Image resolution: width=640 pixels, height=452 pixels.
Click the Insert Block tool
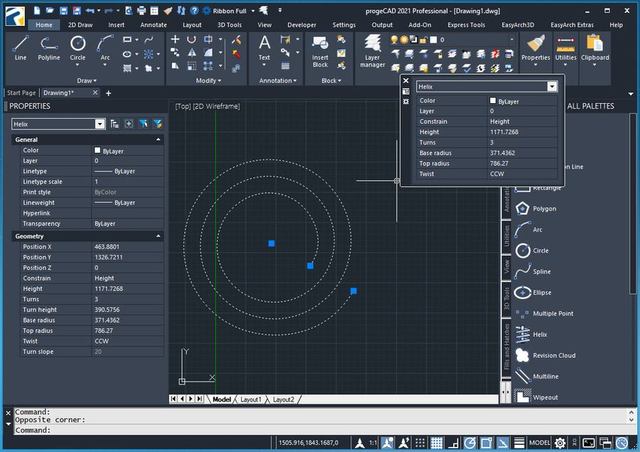pos(320,49)
